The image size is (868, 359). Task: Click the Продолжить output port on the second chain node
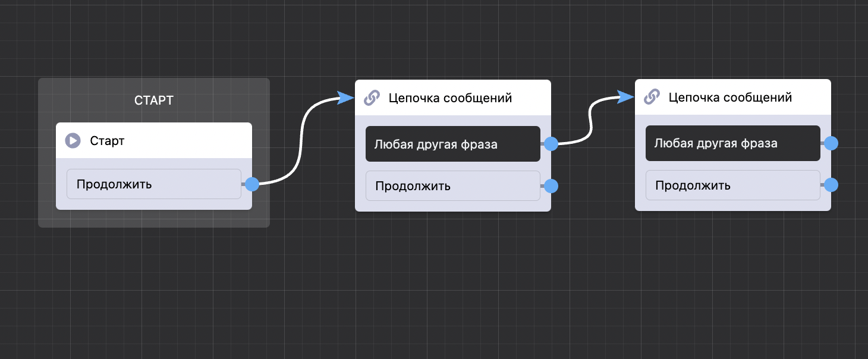831,185
